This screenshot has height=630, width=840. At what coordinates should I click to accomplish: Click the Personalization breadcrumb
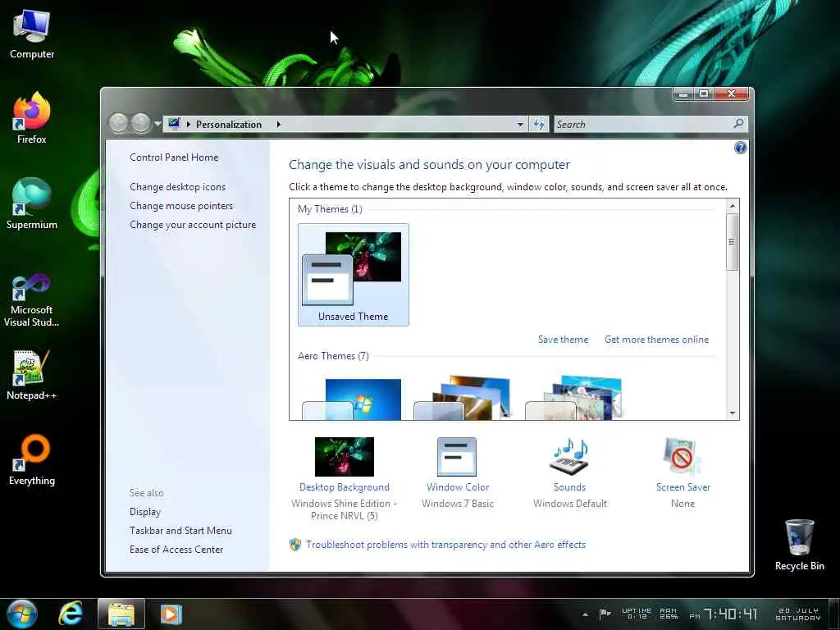(229, 125)
